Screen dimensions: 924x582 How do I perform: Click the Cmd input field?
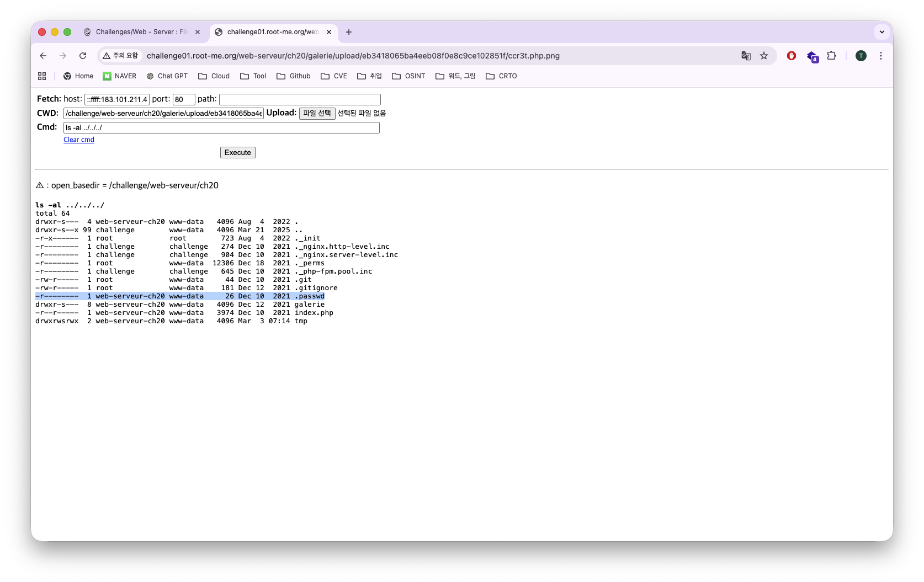click(x=221, y=127)
